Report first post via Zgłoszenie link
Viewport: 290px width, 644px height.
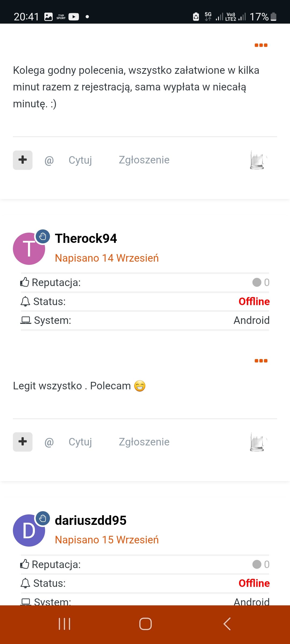point(144,160)
